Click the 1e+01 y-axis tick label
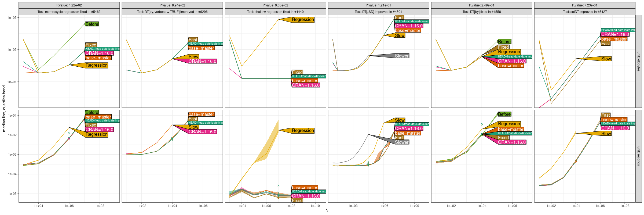644x215 pixels. coord(12,82)
